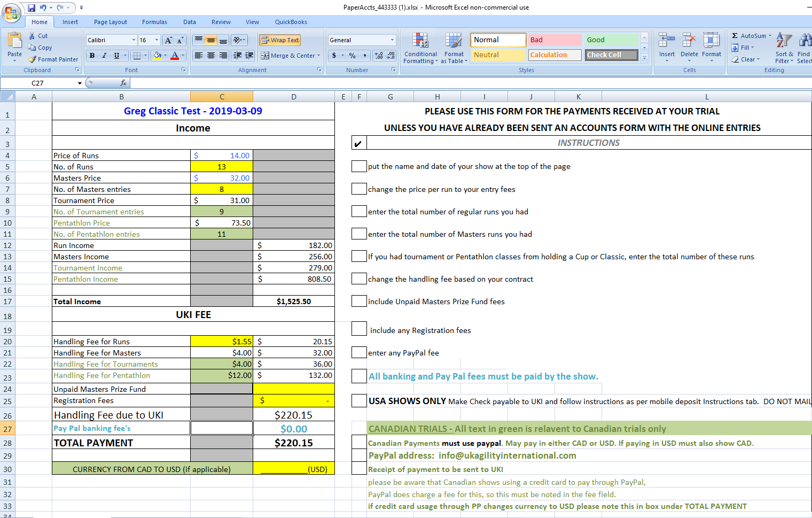Click Increase Decimal icon
This screenshot has width=812, height=518.
(379, 56)
